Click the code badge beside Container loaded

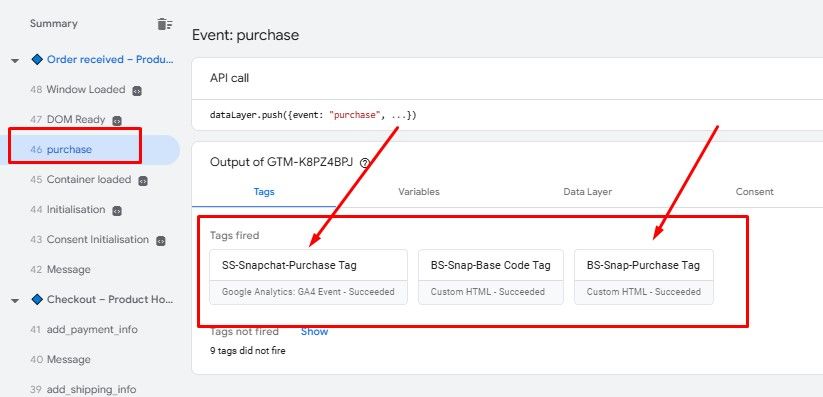pos(143,181)
